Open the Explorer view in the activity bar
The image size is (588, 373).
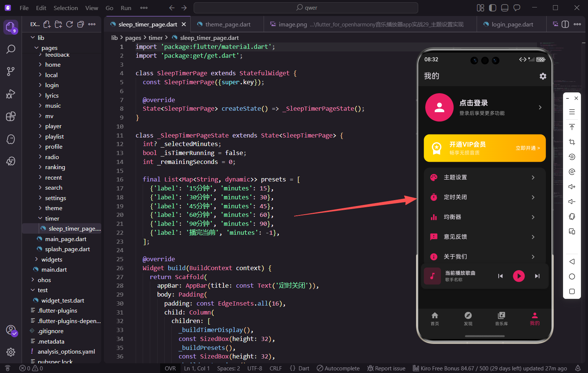point(11,27)
